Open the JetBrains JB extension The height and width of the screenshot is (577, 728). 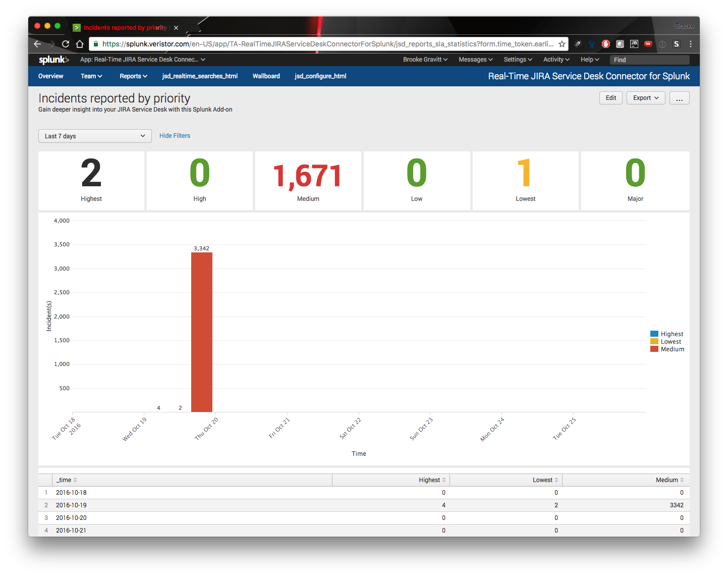coord(634,44)
